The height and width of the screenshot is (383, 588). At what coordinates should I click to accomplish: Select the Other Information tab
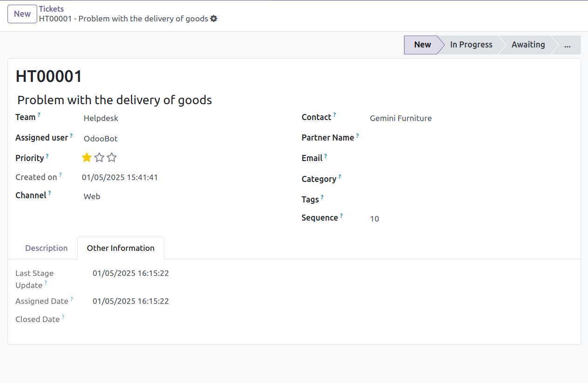click(120, 248)
